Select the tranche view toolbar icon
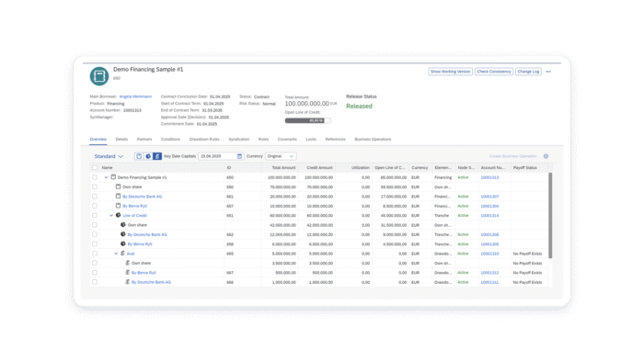 [x=148, y=156]
